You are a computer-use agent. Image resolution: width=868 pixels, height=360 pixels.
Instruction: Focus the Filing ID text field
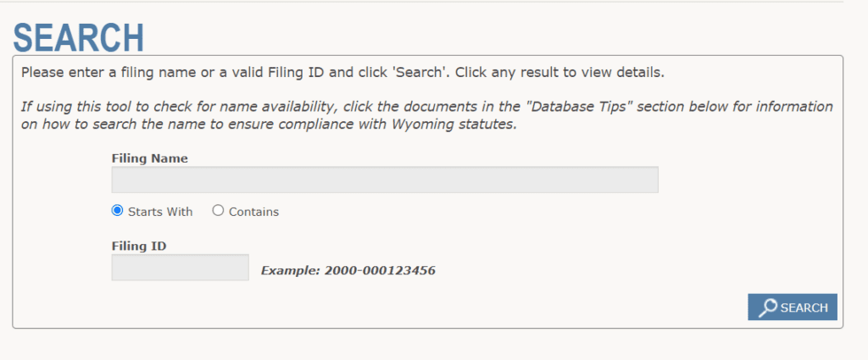tap(180, 267)
